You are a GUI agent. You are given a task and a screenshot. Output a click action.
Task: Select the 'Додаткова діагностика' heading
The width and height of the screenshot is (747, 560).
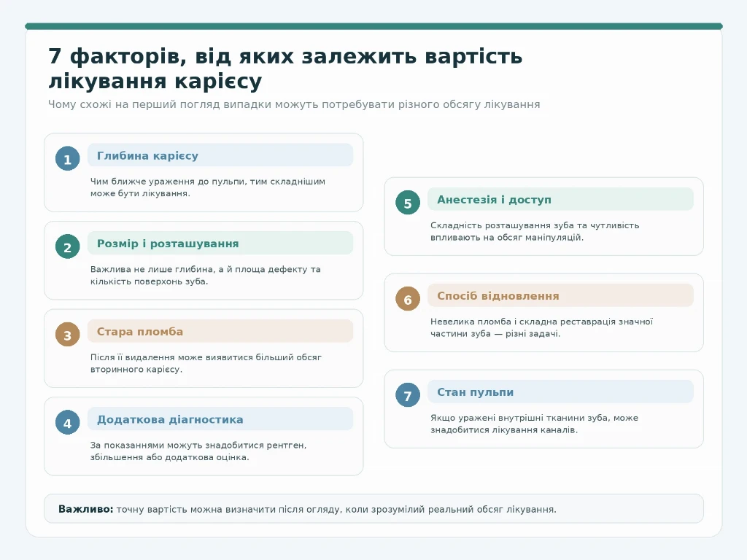[x=170, y=419]
